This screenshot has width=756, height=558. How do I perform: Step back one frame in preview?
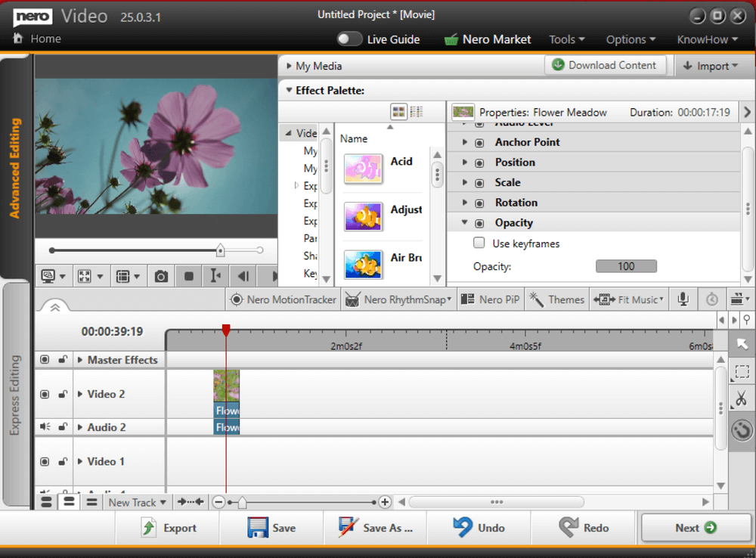tap(243, 276)
